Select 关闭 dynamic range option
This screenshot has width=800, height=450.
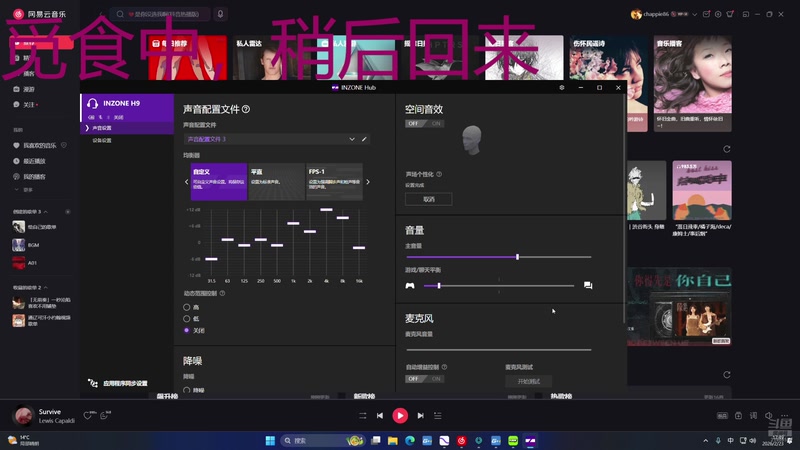[187, 330]
